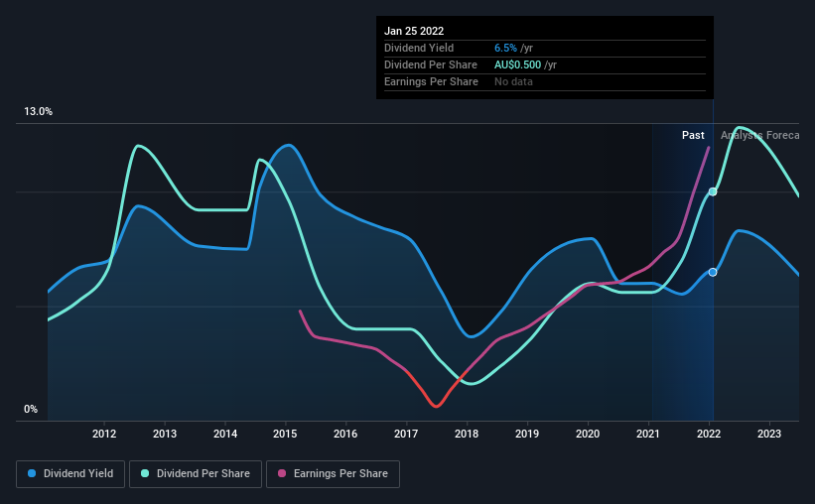This screenshot has width=815, height=504.
Task: Click the 2017 x-axis label
Action: 406,434
